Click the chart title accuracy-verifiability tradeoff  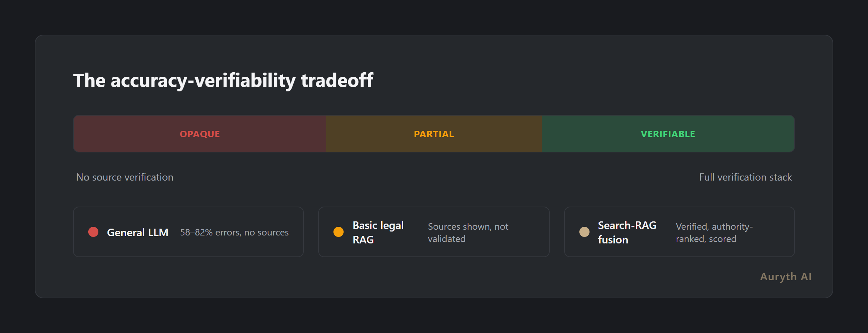(x=224, y=81)
